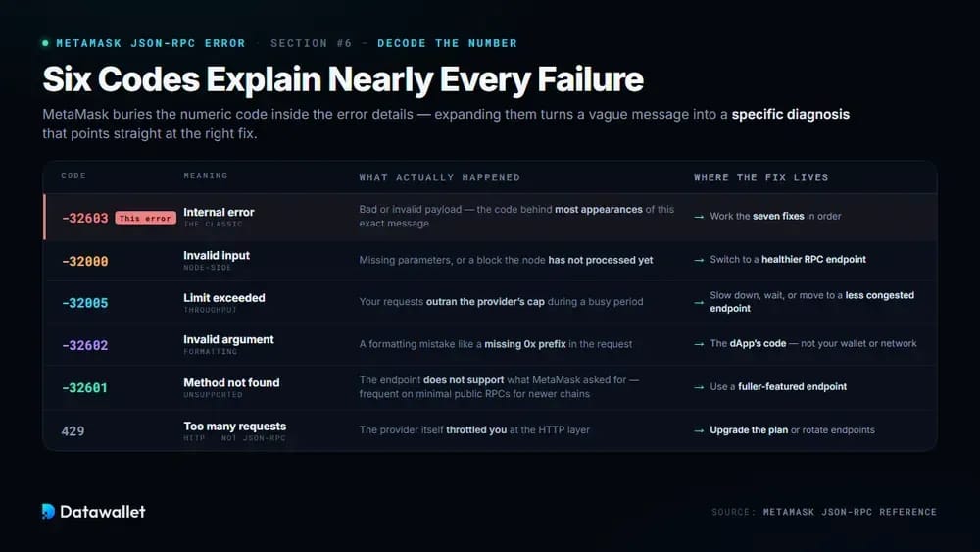
Task: Click the 'DECODE THE NUMBER' header label
Action: coord(447,43)
